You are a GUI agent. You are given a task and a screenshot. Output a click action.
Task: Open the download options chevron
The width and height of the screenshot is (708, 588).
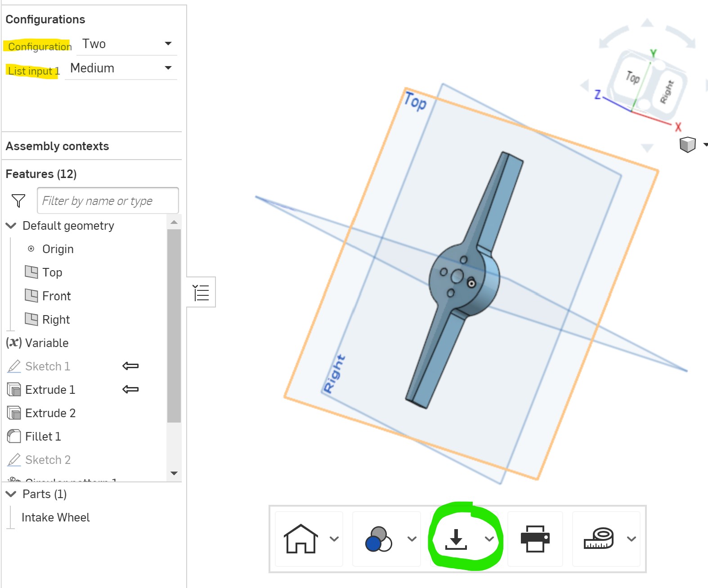[x=489, y=539]
